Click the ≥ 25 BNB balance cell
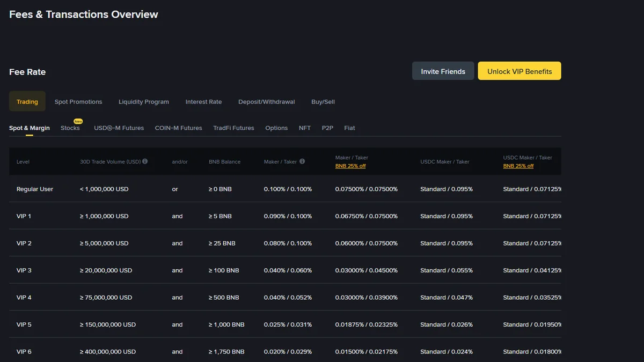This screenshot has width=644, height=362. (222, 243)
